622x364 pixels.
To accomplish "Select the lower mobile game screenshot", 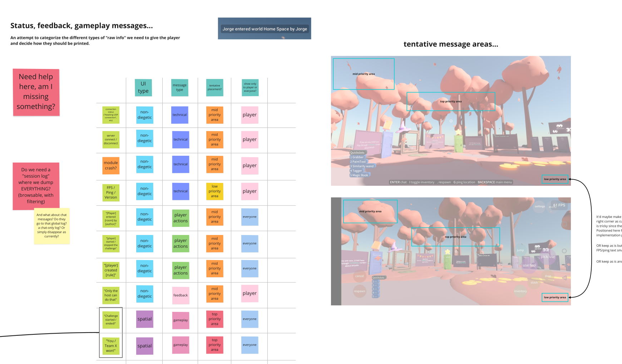I will (451, 251).
